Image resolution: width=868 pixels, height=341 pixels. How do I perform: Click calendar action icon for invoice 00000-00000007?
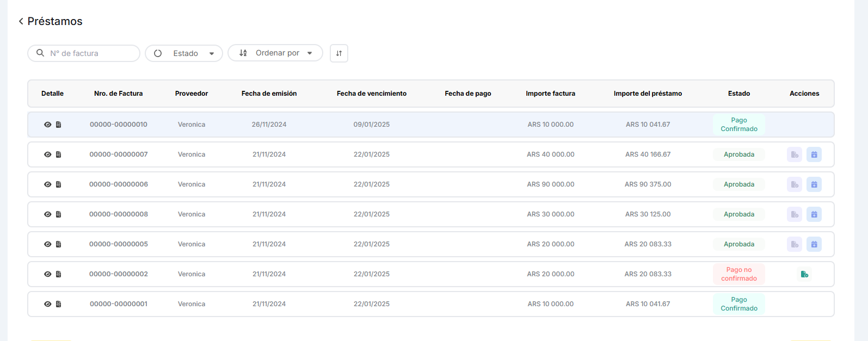tap(814, 154)
